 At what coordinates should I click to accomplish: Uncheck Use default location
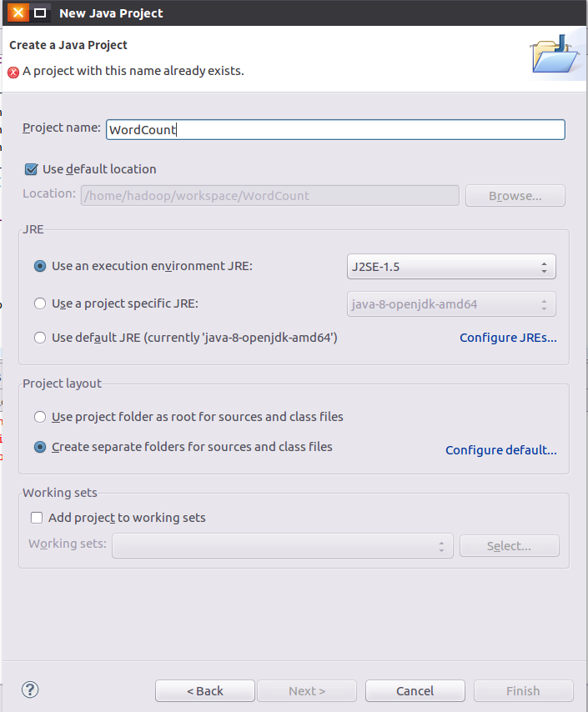pyautogui.click(x=32, y=169)
